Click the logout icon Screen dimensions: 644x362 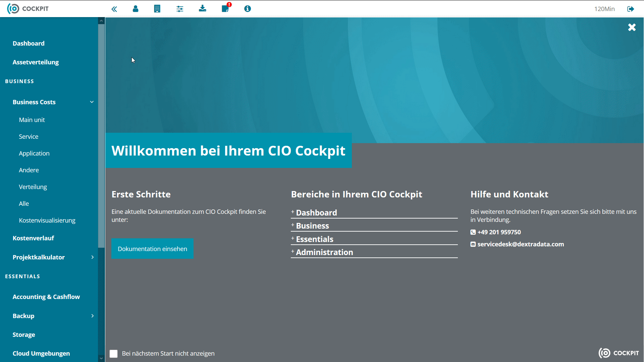(631, 9)
